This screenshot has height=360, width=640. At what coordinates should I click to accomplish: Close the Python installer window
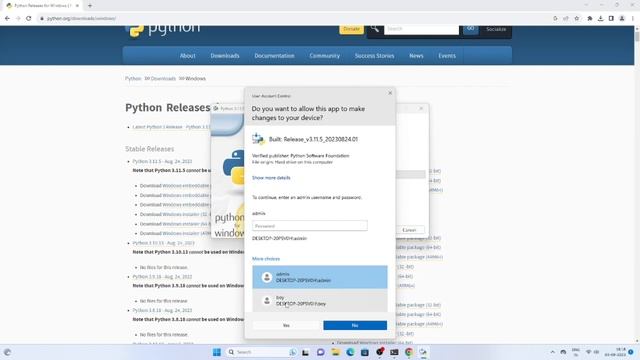click(x=421, y=109)
